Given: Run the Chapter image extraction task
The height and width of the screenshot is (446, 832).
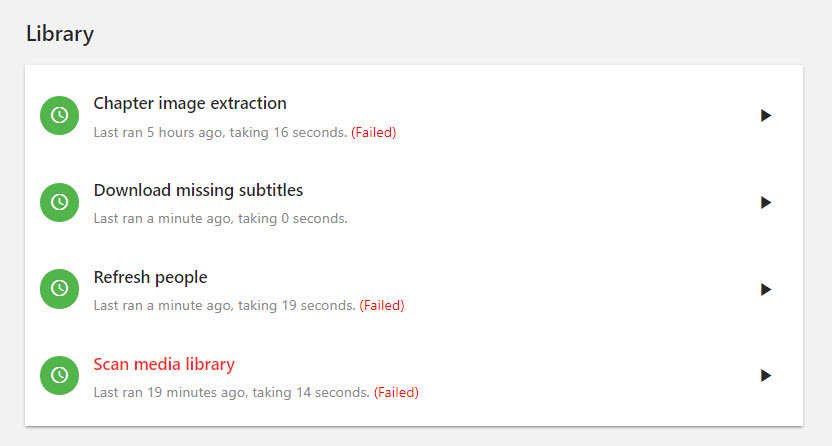Looking at the screenshot, I should pos(765,115).
